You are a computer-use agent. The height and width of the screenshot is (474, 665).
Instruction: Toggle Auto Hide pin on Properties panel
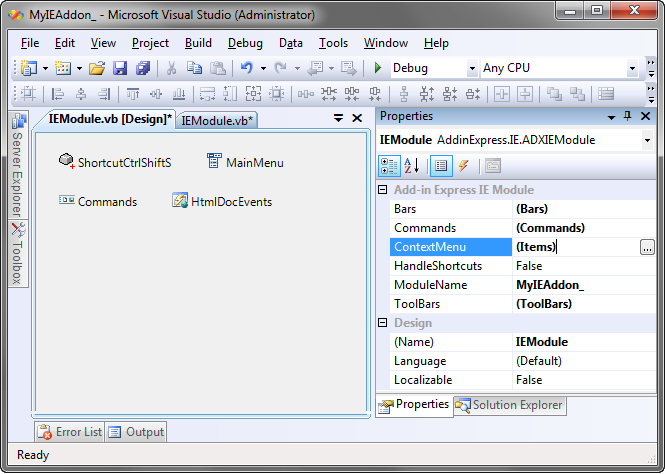[628, 116]
